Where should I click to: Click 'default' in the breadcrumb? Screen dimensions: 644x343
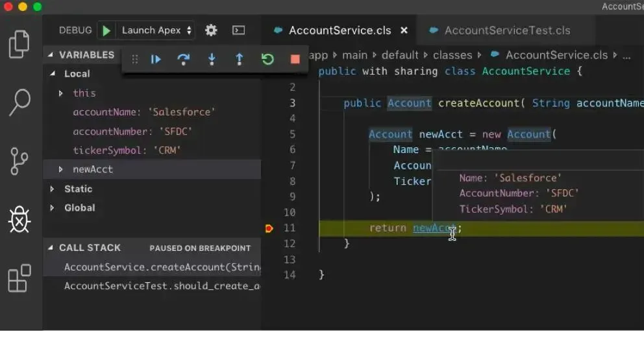pyautogui.click(x=400, y=55)
